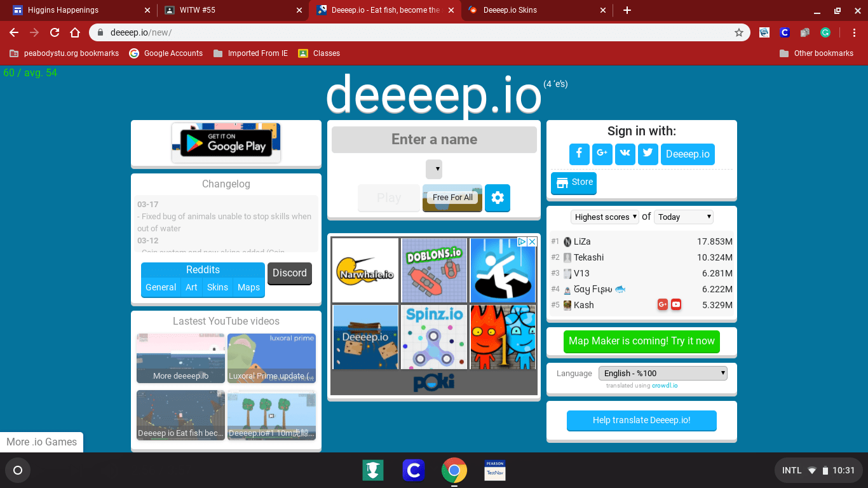Play the Luxoral Prime update video
Image resolution: width=868 pixels, height=488 pixels.
pos(271,358)
